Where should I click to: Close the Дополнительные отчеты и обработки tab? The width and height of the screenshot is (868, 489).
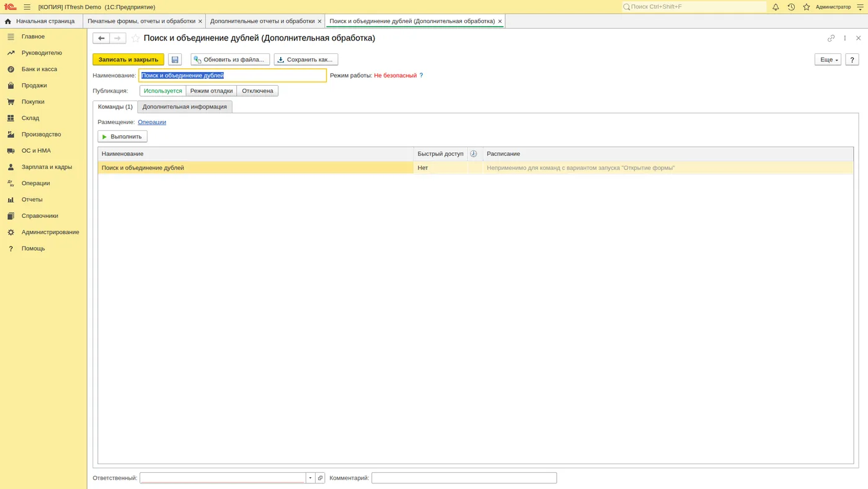point(320,21)
